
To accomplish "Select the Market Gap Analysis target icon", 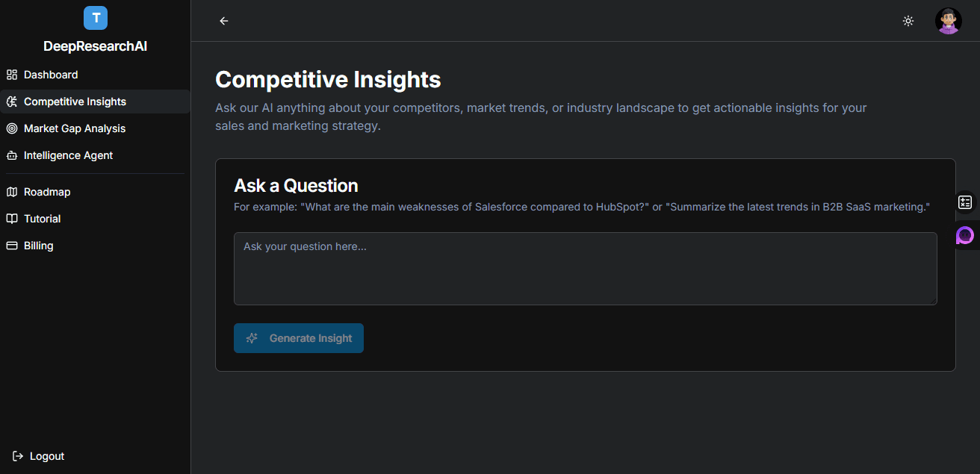I will 11,128.
